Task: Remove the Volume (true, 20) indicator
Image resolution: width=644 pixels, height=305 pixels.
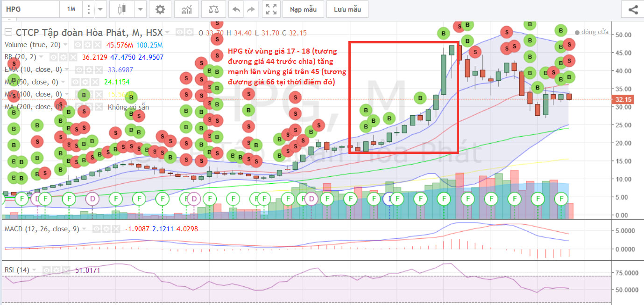Action: (x=98, y=45)
